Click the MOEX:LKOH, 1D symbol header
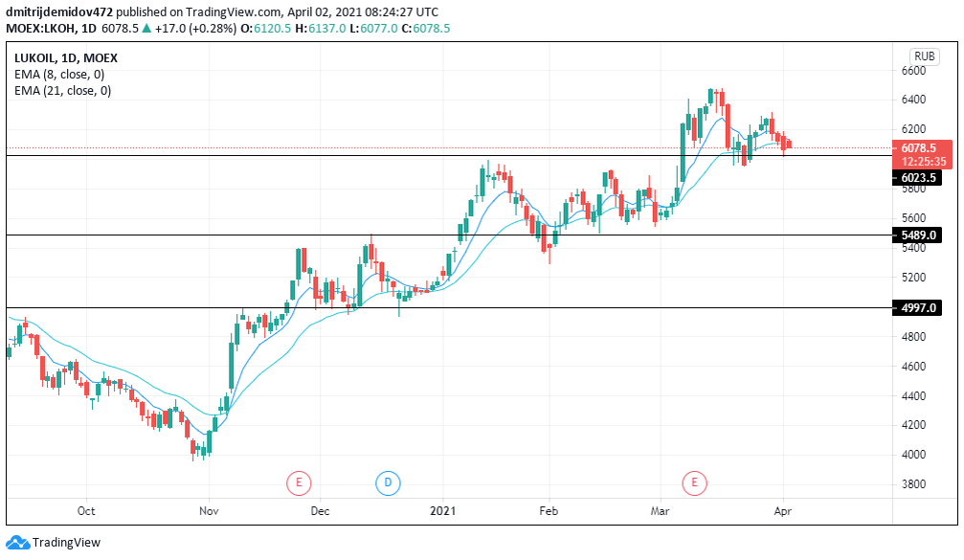Image resolution: width=964 pixels, height=560 pixels. [x=51, y=29]
